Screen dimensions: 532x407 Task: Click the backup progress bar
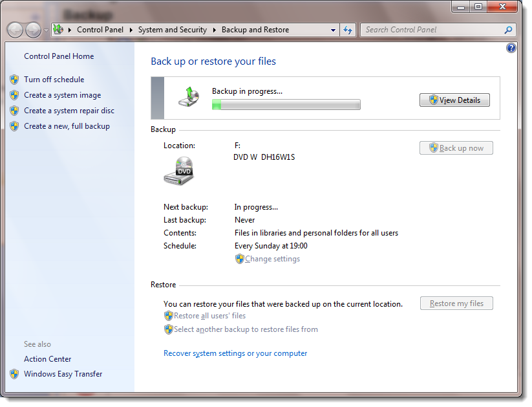[x=286, y=104]
